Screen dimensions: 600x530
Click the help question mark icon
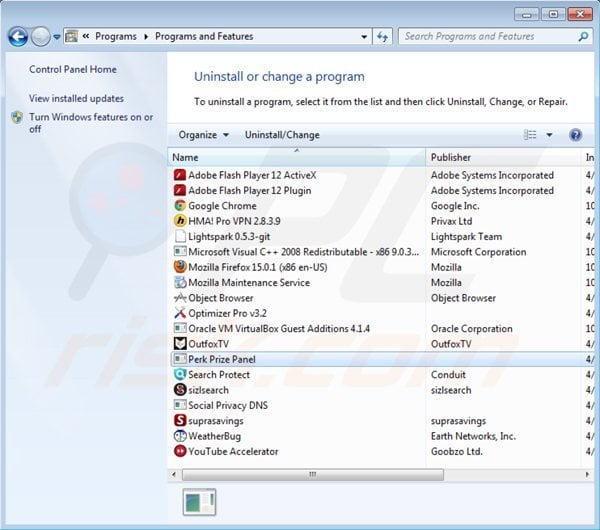[575, 135]
